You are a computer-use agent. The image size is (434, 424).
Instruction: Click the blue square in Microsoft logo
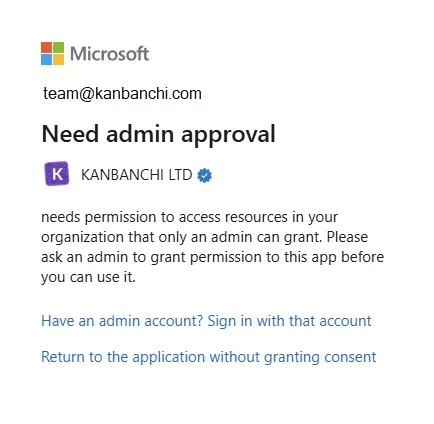[46, 59]
